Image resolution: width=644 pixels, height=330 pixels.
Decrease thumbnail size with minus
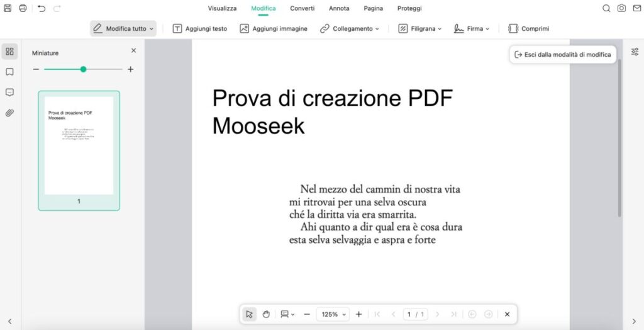click(36, 69)
